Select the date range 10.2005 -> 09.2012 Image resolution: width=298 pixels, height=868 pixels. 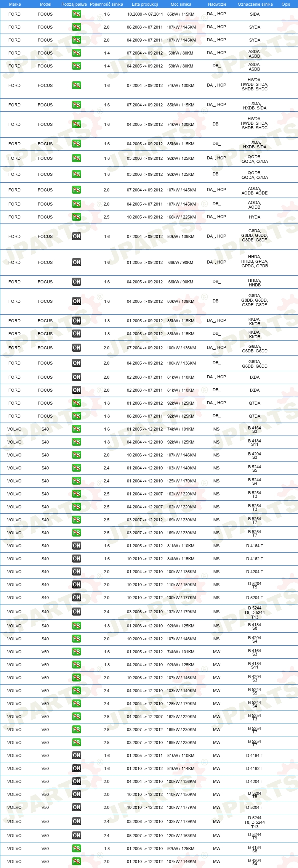145,217
